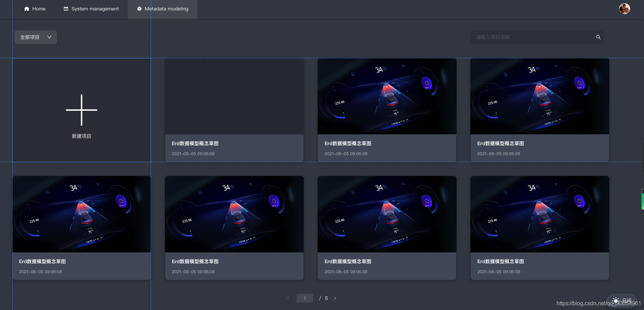Open the user avatar menu
This screenshot has width=644, height=310.
[624, 9]
